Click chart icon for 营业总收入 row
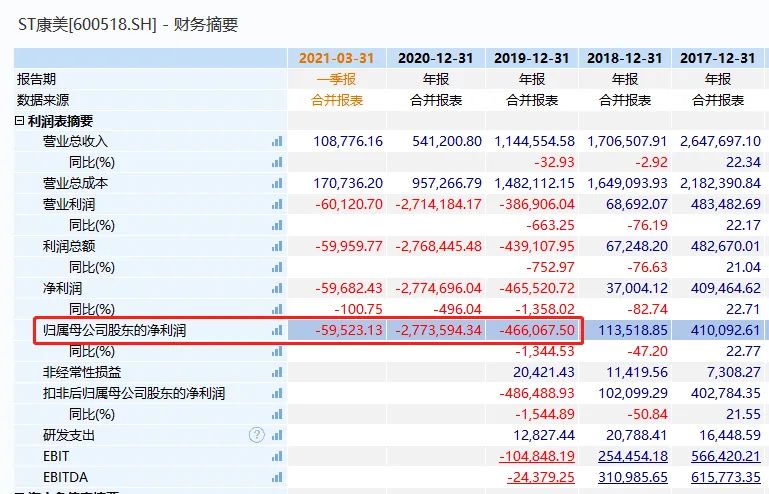 coord(277,142)
